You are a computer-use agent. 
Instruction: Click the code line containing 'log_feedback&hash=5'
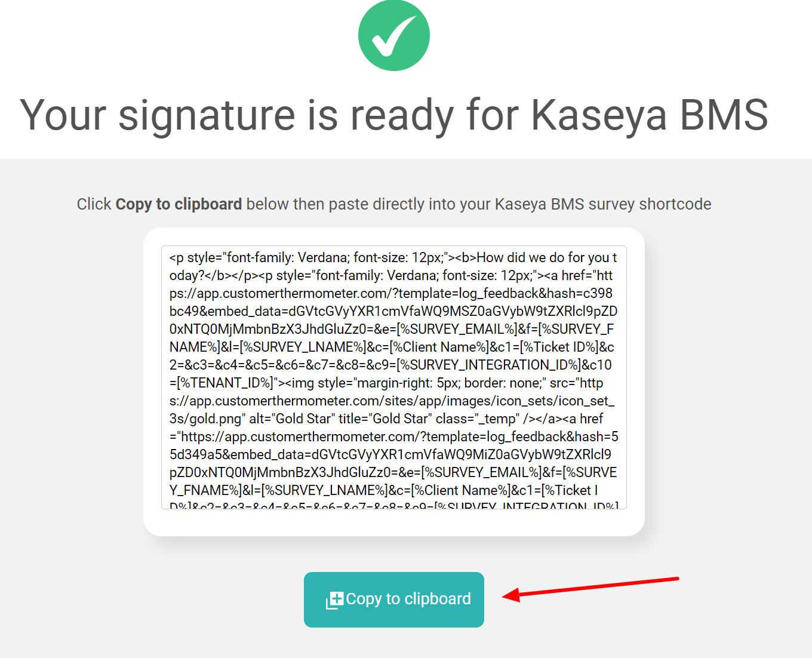[x=394, y=436]
